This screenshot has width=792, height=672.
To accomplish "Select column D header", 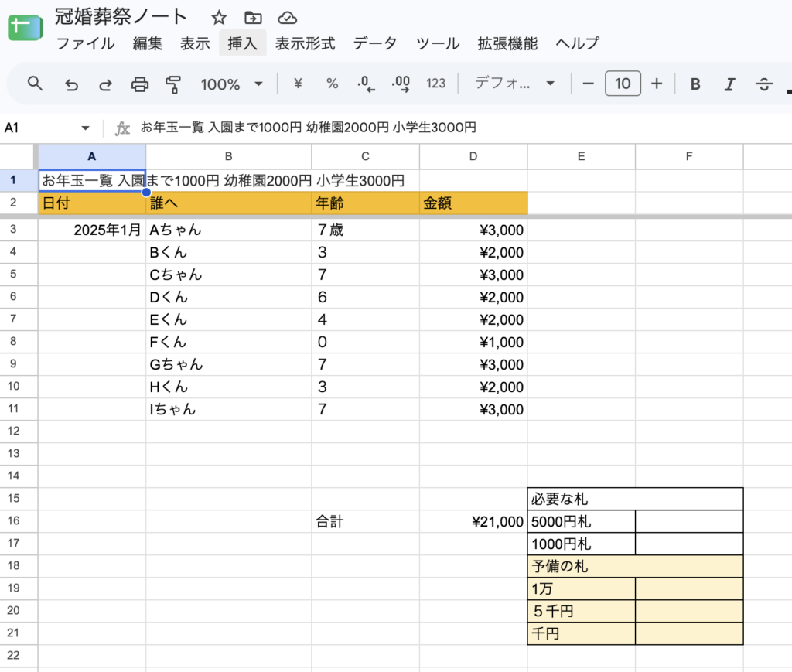I will click(473, 156).
